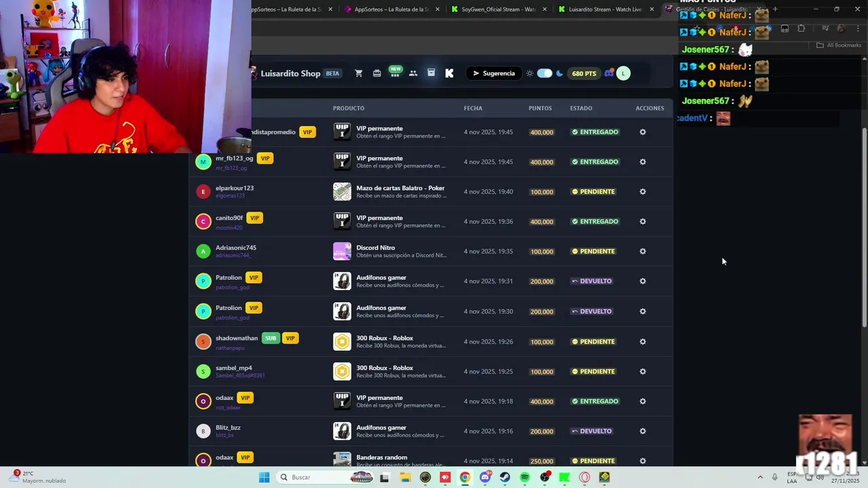Open actions gear for shadownathan row
Viewport: 868px width, 488px height.
643,342
